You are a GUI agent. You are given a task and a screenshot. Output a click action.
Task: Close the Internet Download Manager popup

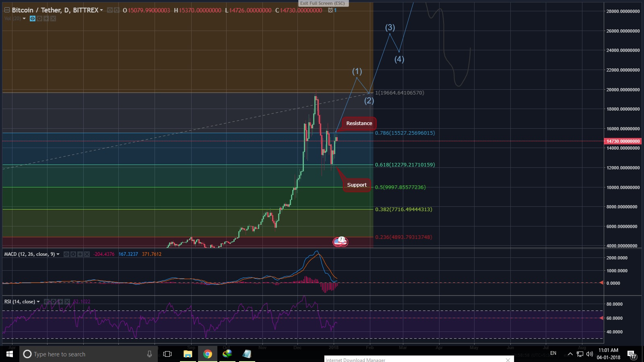coord(508,360)
